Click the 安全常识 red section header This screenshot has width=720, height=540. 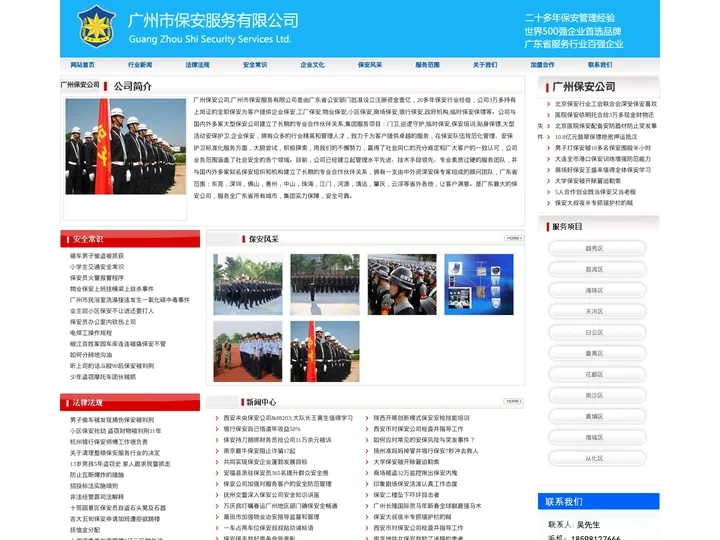[x=130, y=239]
